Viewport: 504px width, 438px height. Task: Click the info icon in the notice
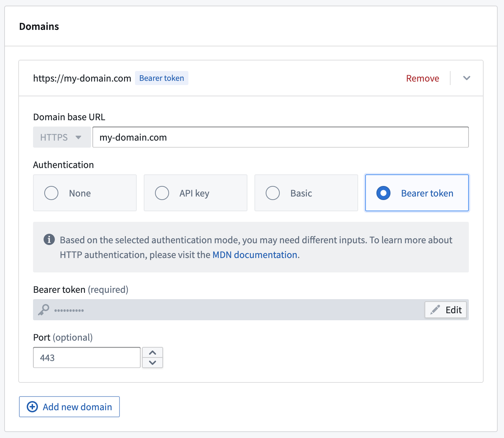coord(49,239)
